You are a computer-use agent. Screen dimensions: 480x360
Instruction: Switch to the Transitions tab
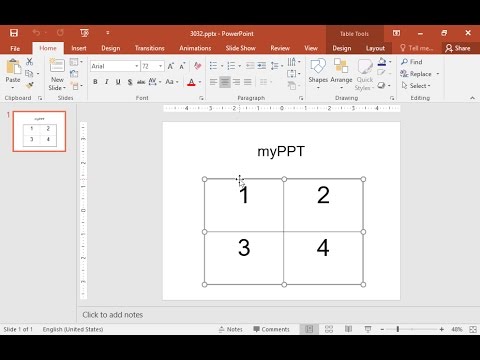click(150, 48)
